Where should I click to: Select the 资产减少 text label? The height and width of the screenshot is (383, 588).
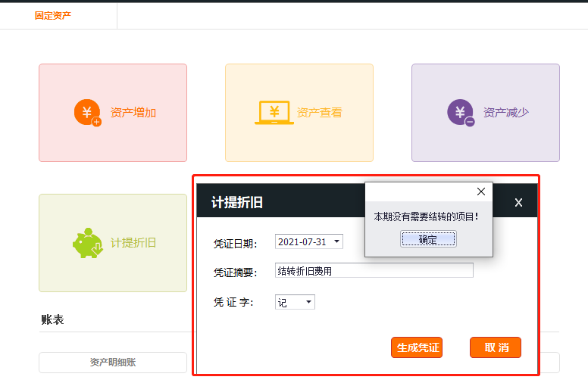[506, 113]
